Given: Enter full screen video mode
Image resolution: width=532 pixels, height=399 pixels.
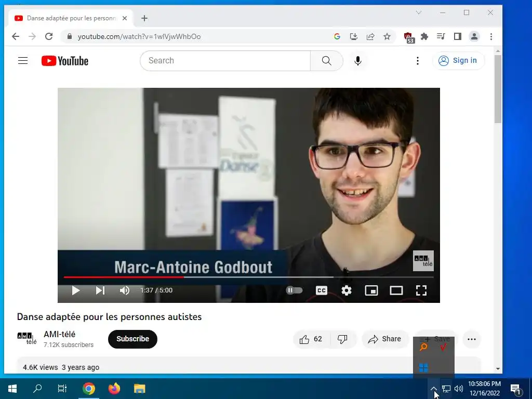Looking at the screenshot, I should [421, 290].
